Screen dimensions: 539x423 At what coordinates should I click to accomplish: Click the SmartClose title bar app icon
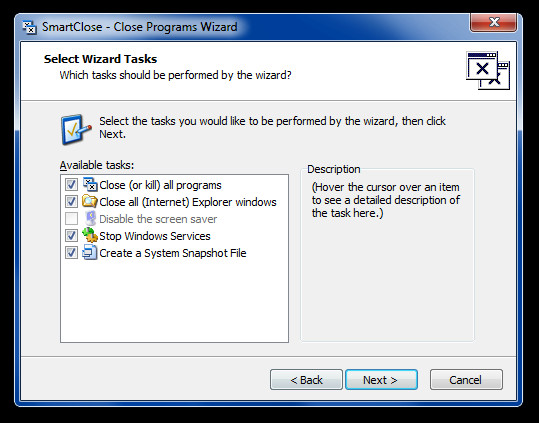click(x=30, y=27)
